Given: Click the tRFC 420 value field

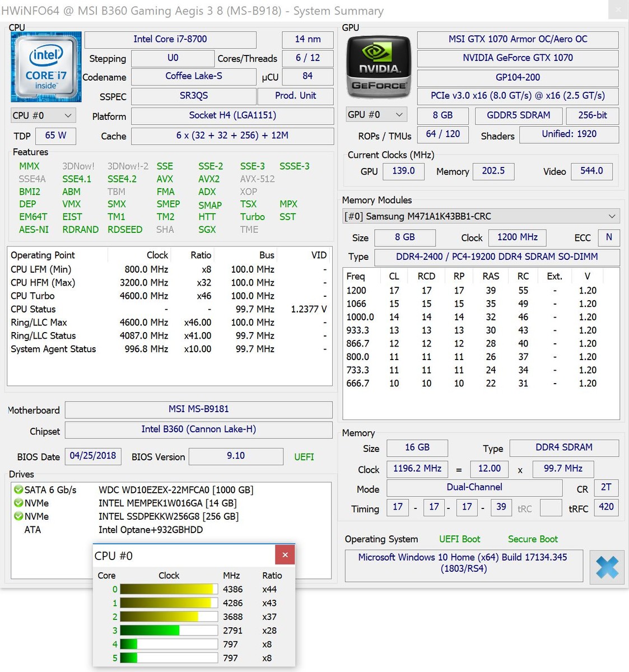Looking at the screenshot, I should pyautogui.click(x=606, y=507).
